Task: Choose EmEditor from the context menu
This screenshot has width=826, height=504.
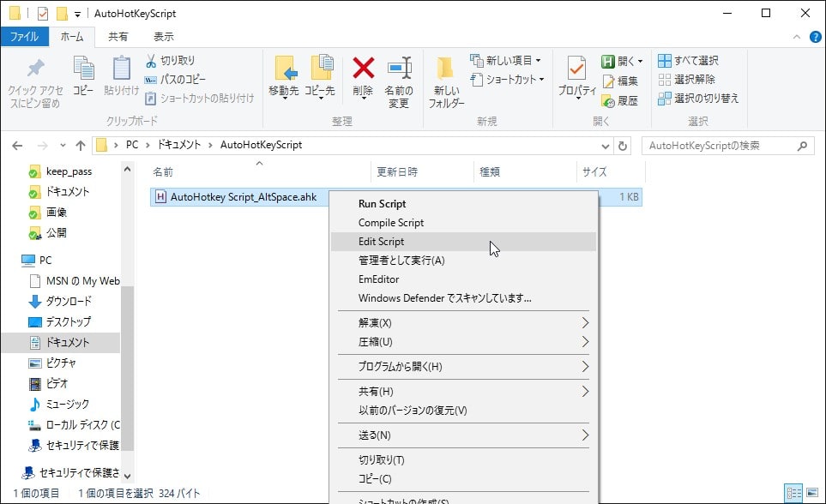Action: pyautogui.click(x=463, y=279)
